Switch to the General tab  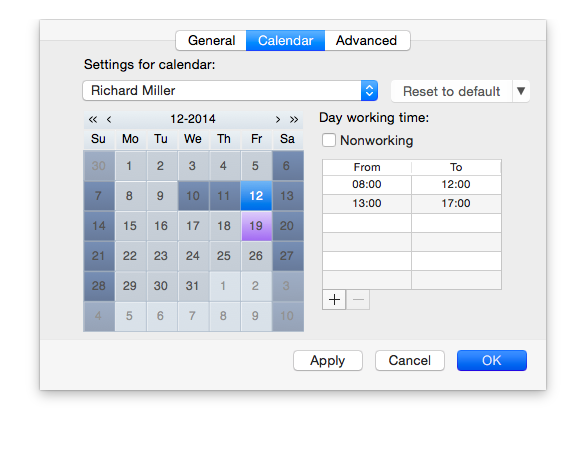coord(211,40)
